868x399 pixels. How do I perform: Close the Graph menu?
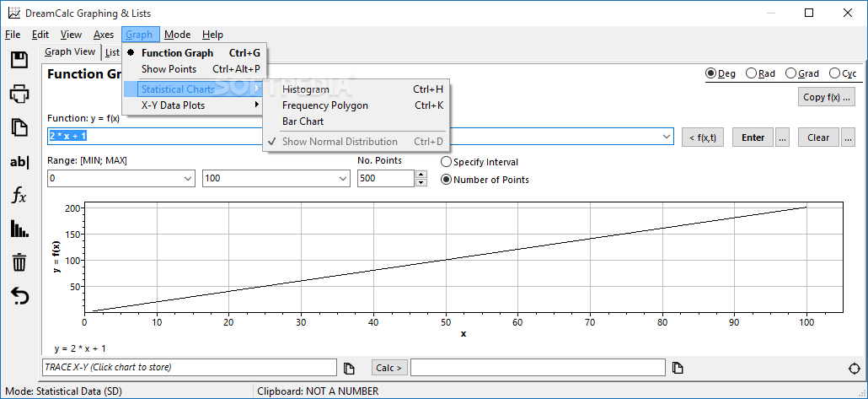tap(140, 35)
